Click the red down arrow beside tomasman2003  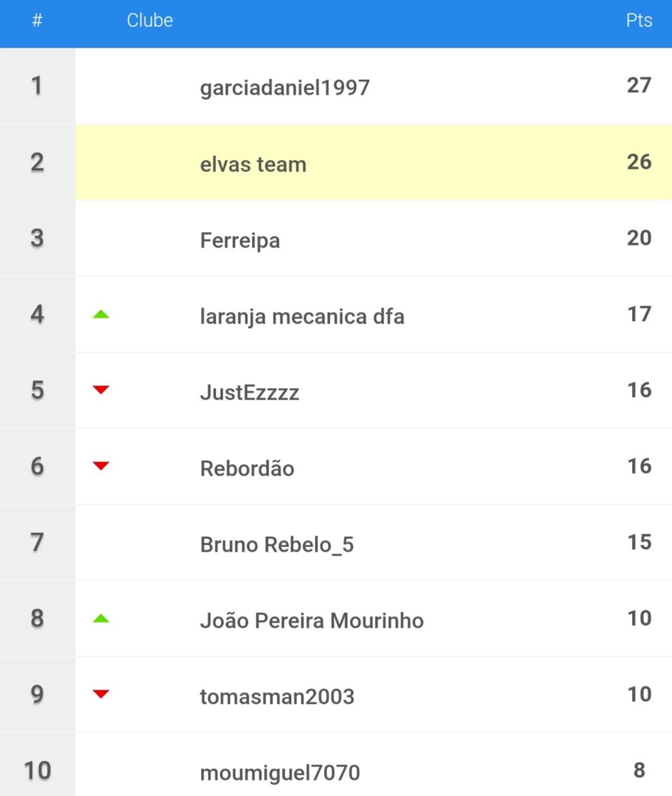click(101, 694)
